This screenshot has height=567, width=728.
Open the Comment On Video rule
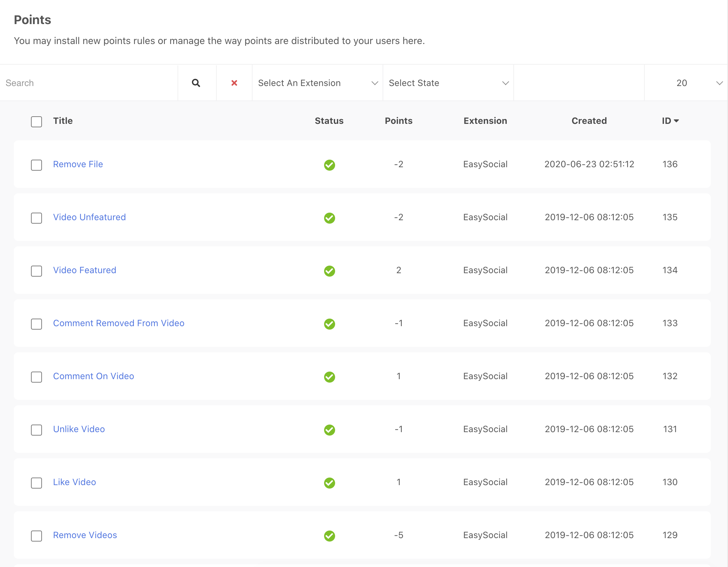click(x=94, y=376)
